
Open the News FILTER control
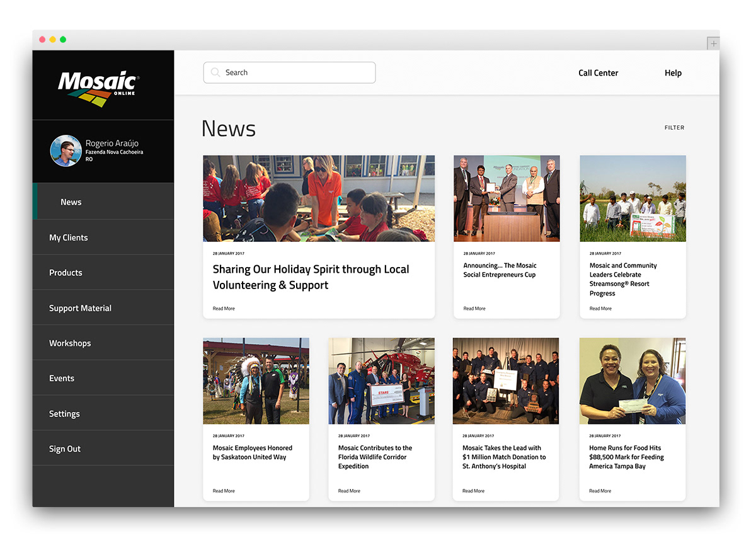pyautogui.click(x=674, y=128)
